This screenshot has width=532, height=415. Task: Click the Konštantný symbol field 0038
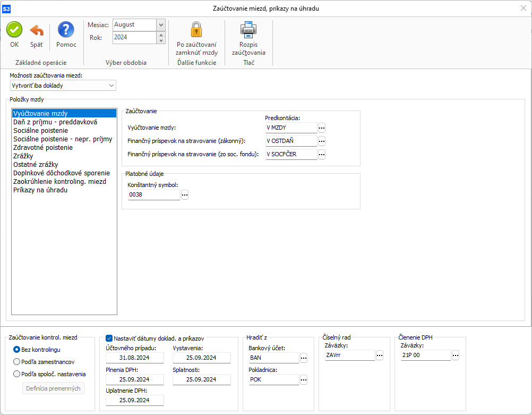[x=154, y=194]
